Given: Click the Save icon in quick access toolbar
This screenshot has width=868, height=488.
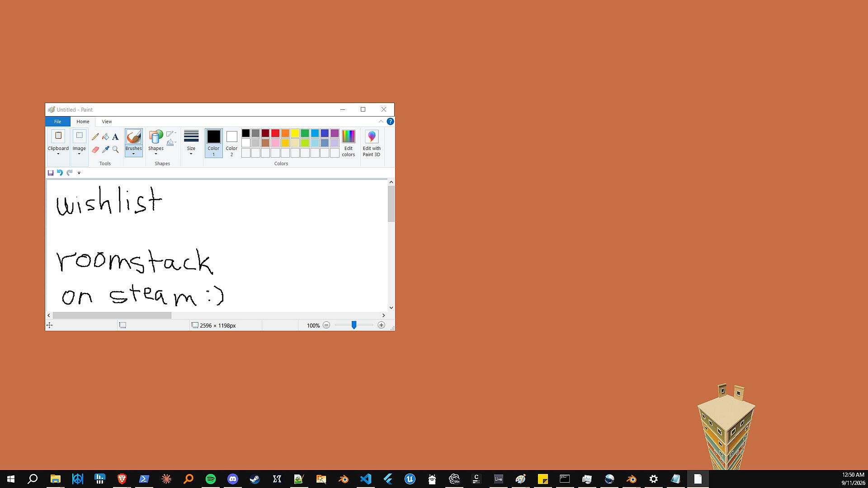Looking at the screenshot, I should (x=51, y=173).
